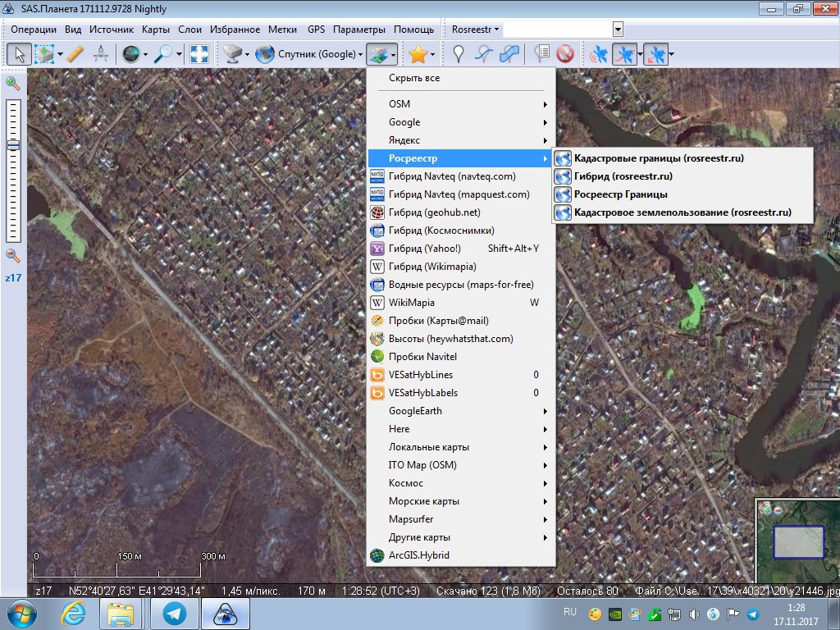
Task: Click the Пробки Navitel layer icon
Action: point(377,357)
